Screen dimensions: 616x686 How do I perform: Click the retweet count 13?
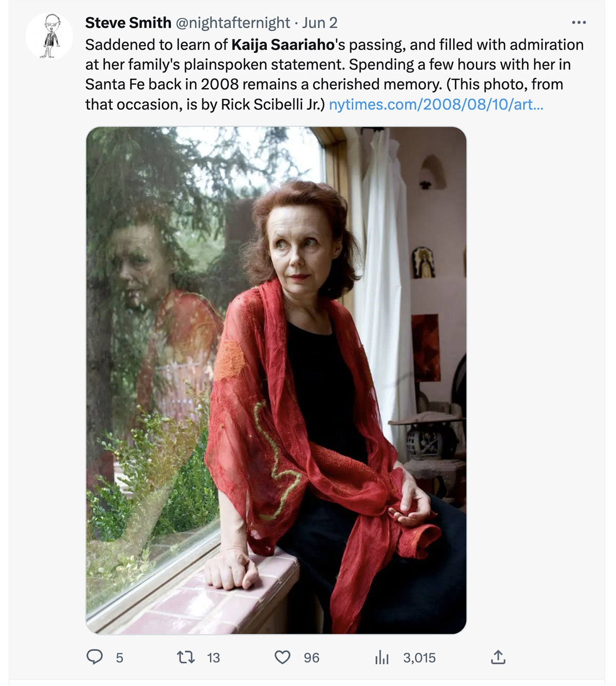point(214,658)
